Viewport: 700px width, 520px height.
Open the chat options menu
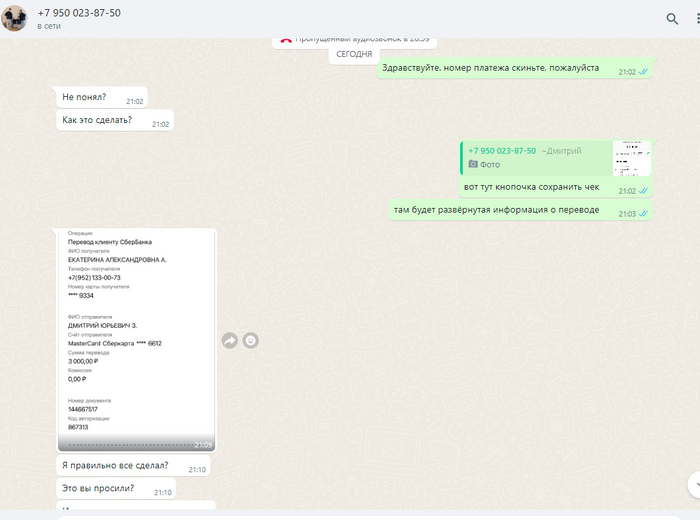click(697, 19)
